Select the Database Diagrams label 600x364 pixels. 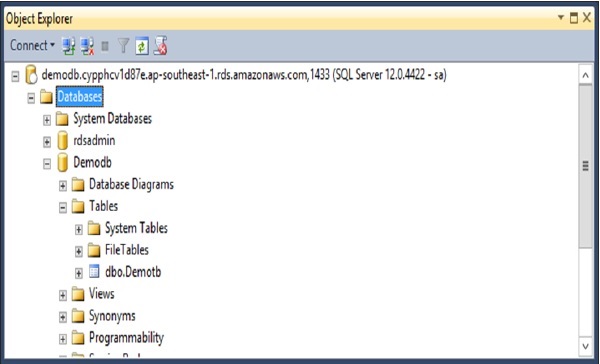coord(131,184)
